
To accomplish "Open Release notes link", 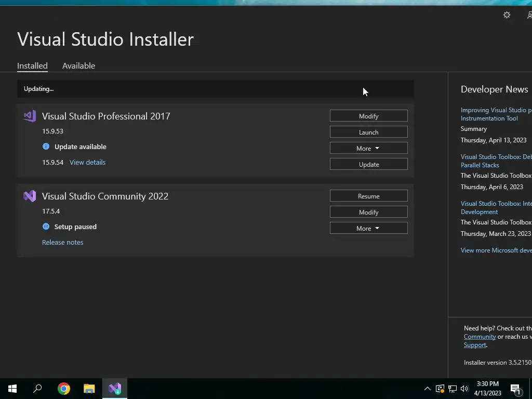I will coord(63,242).
